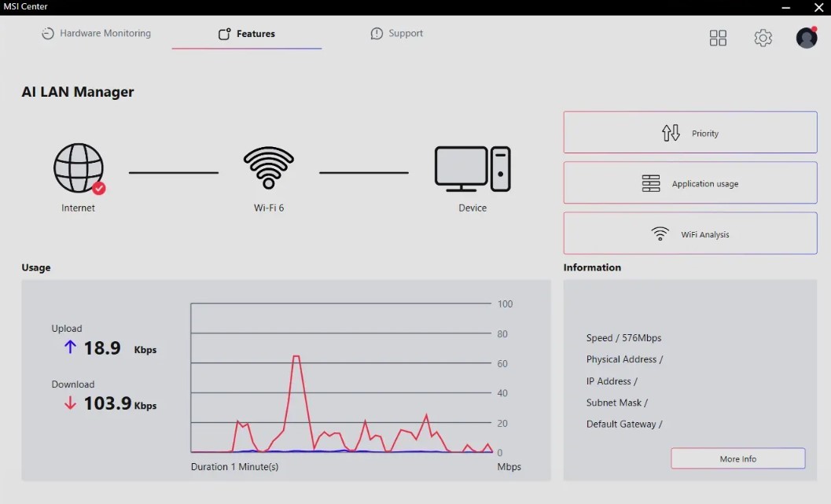Click the Internet globe icon

[79, 168]
